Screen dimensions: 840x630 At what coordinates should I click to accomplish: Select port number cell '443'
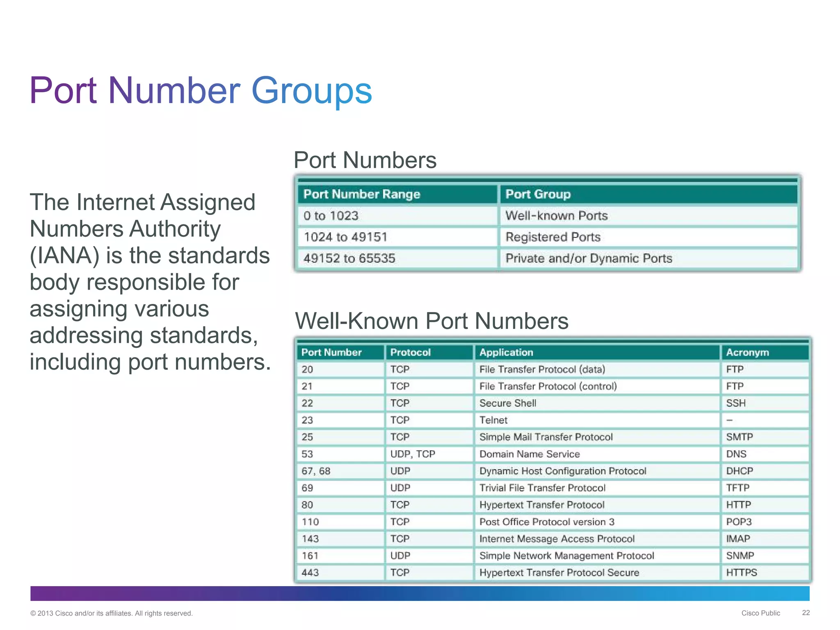tap(340, 573)
